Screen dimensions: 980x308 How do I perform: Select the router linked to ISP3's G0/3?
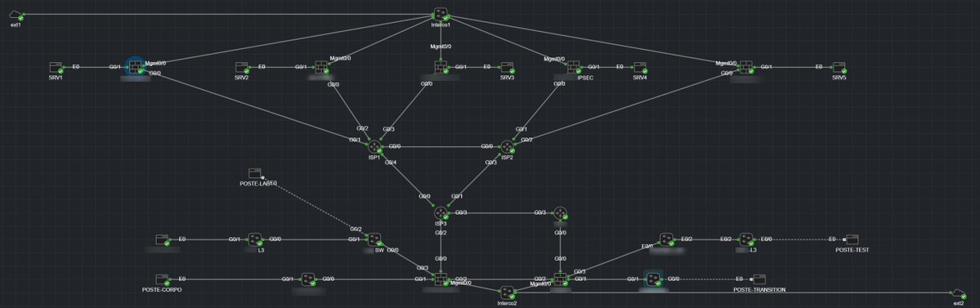[x=561, y=213]
